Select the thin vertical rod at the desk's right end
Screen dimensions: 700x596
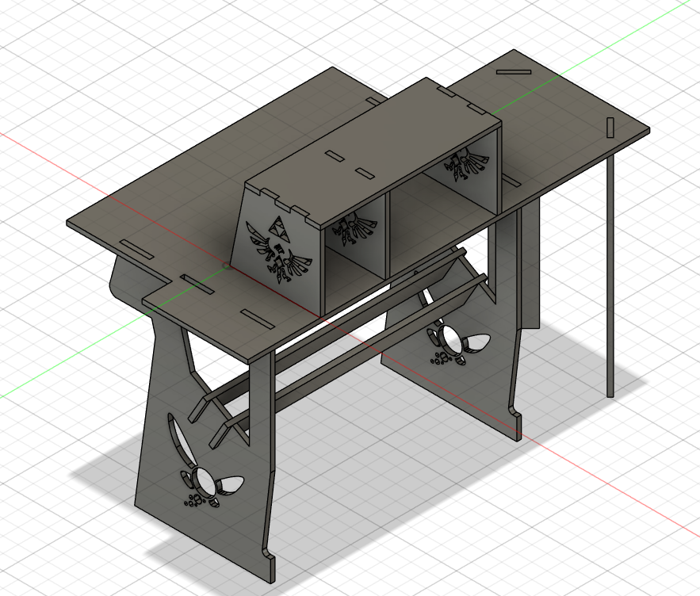[610, 276]
